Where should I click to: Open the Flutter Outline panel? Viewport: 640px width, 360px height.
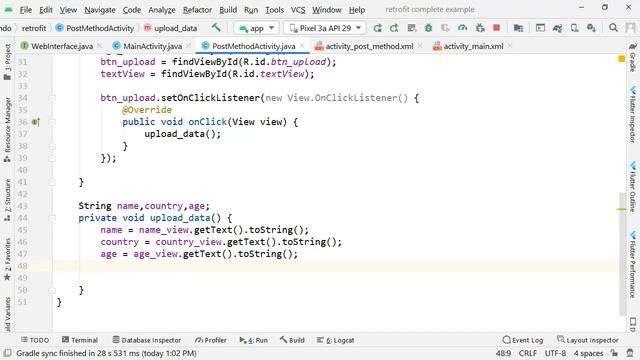[633, 187]
